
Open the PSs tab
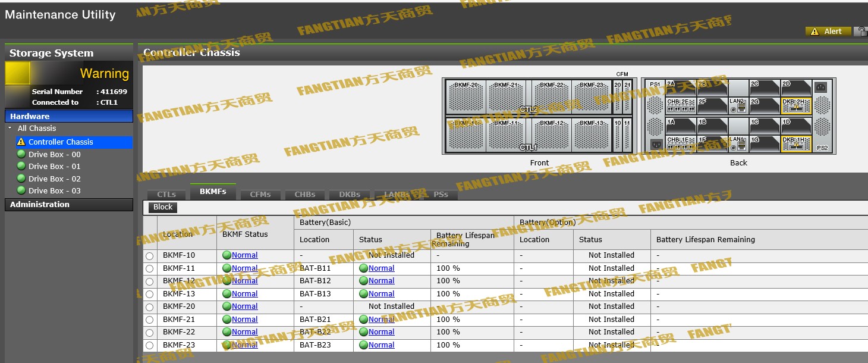(440, 194)
